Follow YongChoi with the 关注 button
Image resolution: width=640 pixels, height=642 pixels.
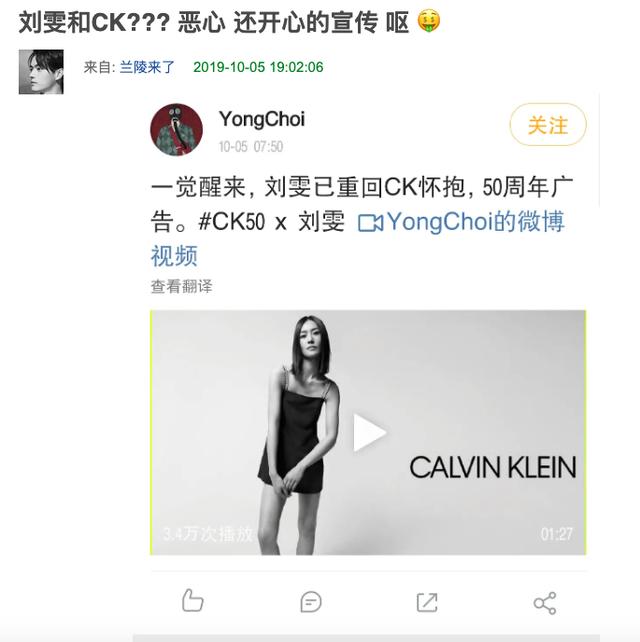tap(548, 124)
